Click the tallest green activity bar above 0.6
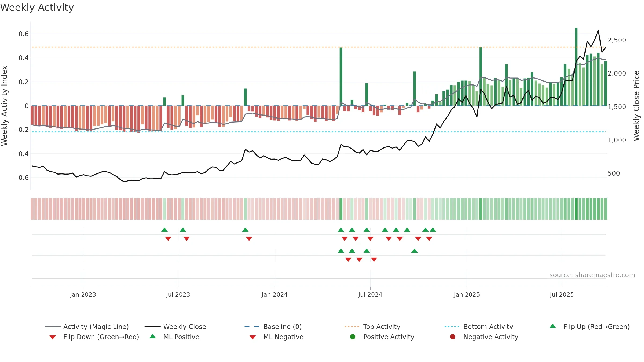This screenshot has width=644, height=362. (576, 67)
